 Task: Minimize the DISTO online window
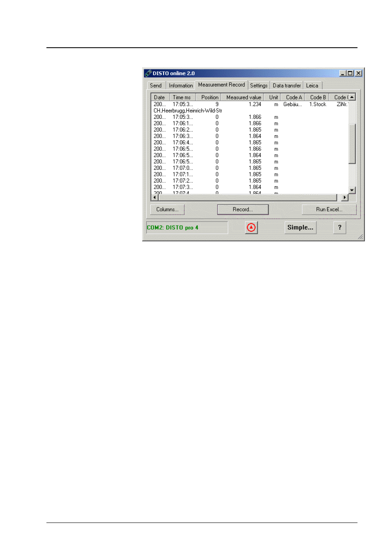point(342,73)
